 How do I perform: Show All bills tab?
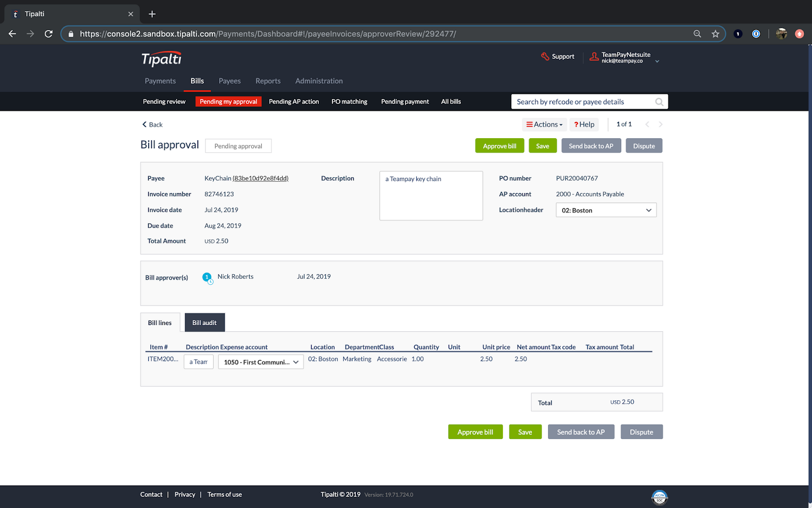(x=451, y=102)
